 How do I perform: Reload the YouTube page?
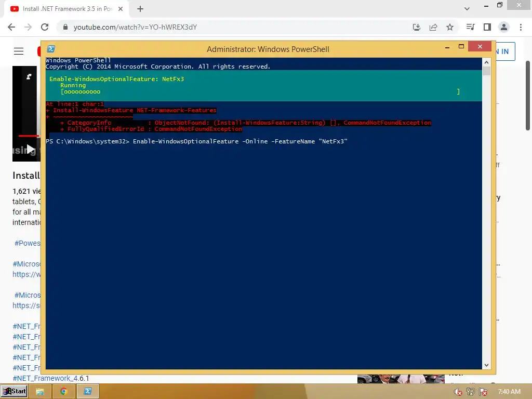click(x=45, y=27)
